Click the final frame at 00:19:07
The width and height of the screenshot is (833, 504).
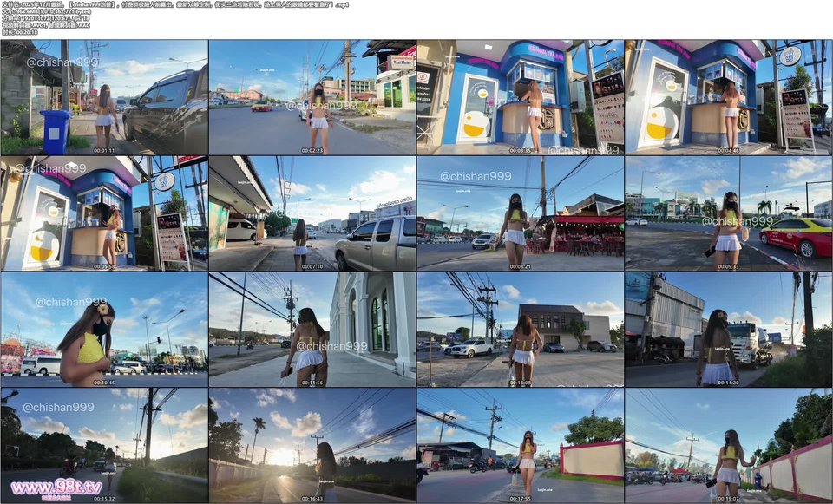pyautogui.click(x=728, y=445)
